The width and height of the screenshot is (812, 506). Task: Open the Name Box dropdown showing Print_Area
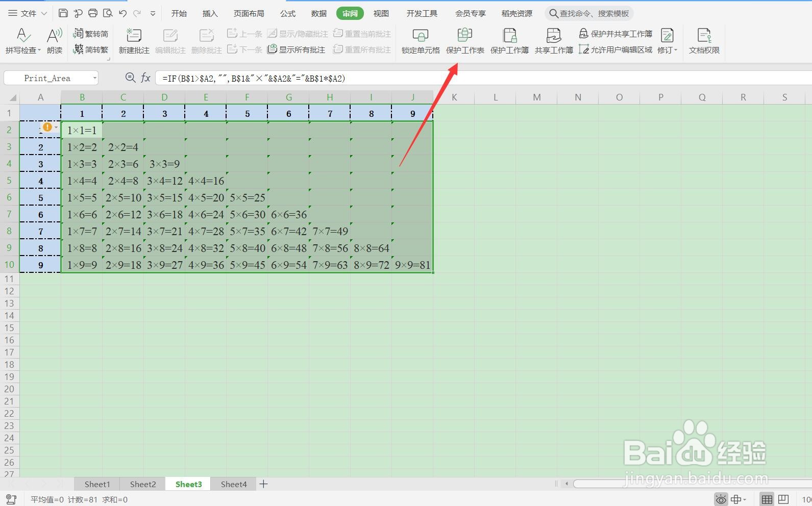95,78
